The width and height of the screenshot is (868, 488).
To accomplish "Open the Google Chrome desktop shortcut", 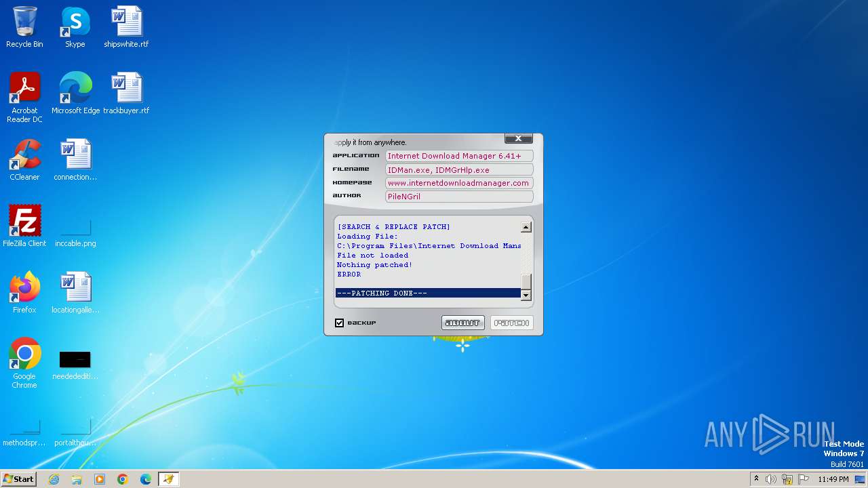I will click(24, 363).
